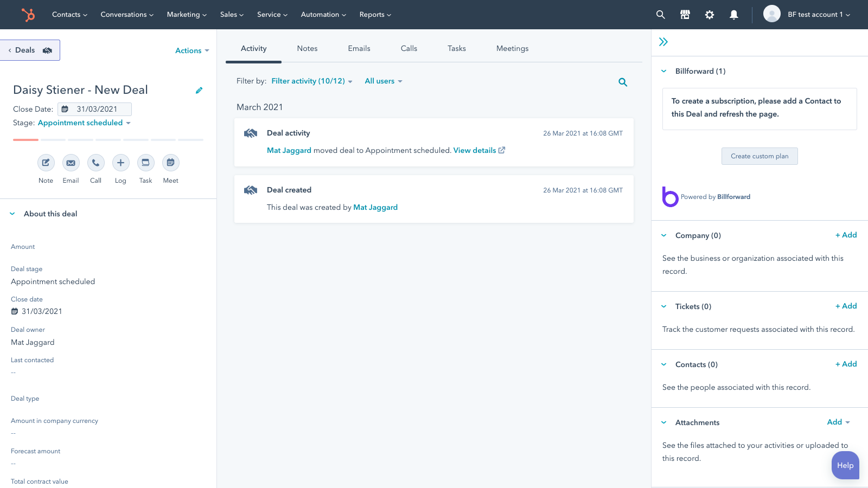Open the Sales menu

[x=231, y=15]
